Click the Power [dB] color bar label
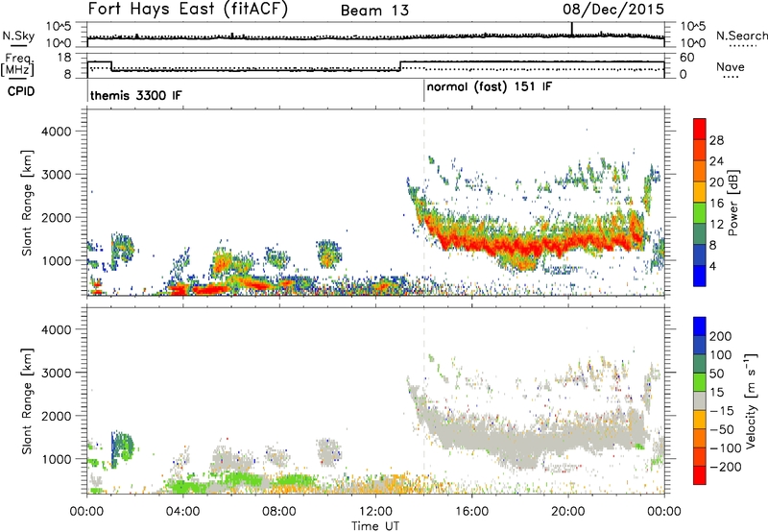Image resolution: width=768 pixels, height=532 pixels. coord(732,203)
